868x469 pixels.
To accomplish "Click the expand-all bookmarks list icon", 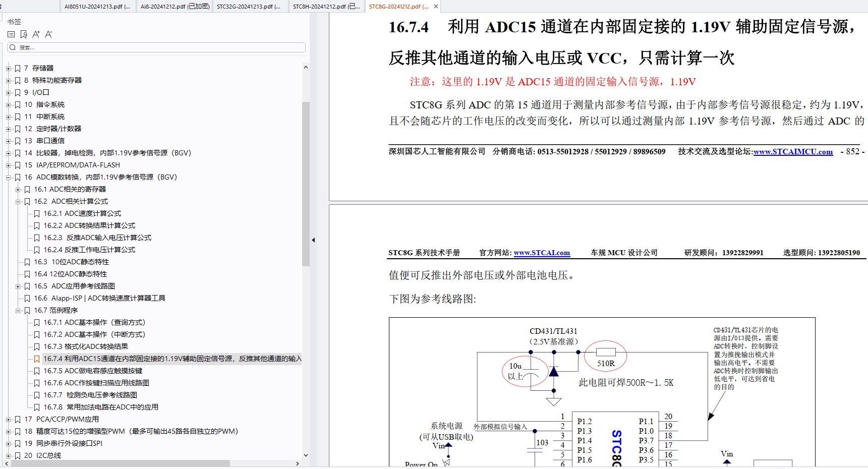I will pyautogui.click(x=11, y=34).
